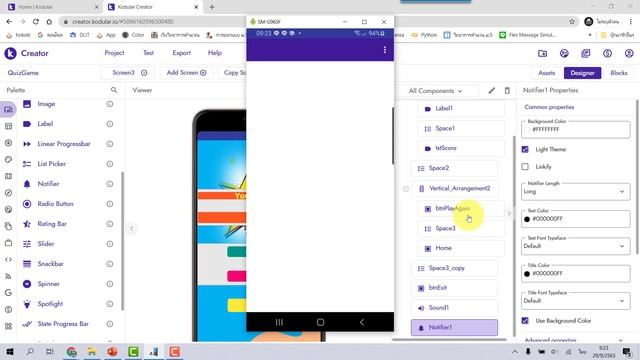Open Layout palette category icon
The width and height of the screenshot is (640, 360).
(8, 126)
